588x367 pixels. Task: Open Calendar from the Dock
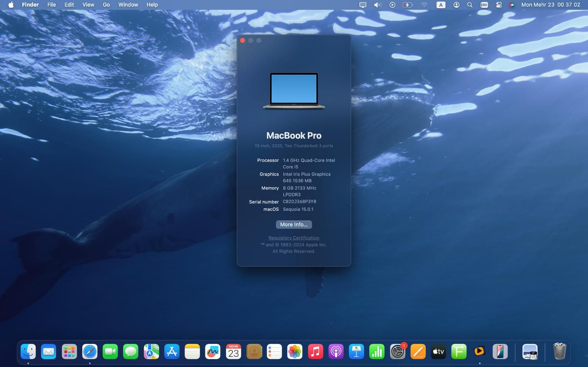point(233,351)
